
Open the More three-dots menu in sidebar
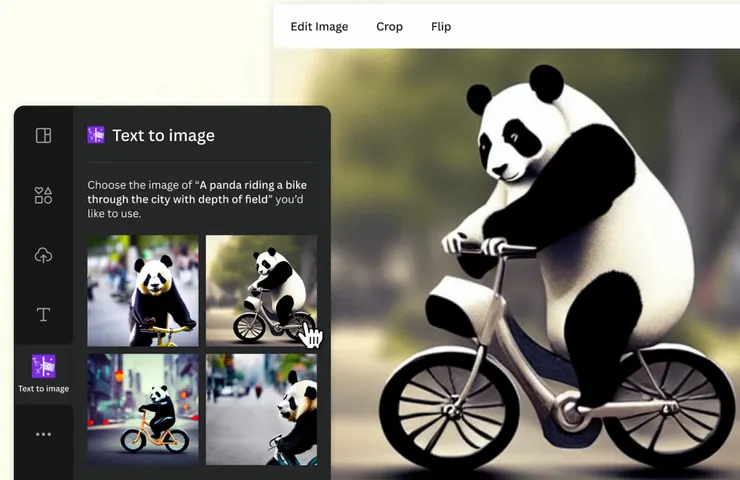43,434
